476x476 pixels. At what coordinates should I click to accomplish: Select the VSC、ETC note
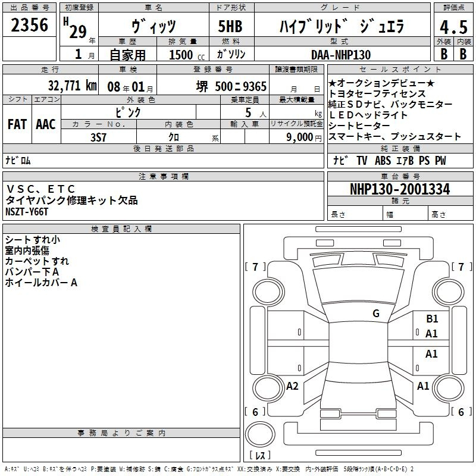[x=40, y=189]
